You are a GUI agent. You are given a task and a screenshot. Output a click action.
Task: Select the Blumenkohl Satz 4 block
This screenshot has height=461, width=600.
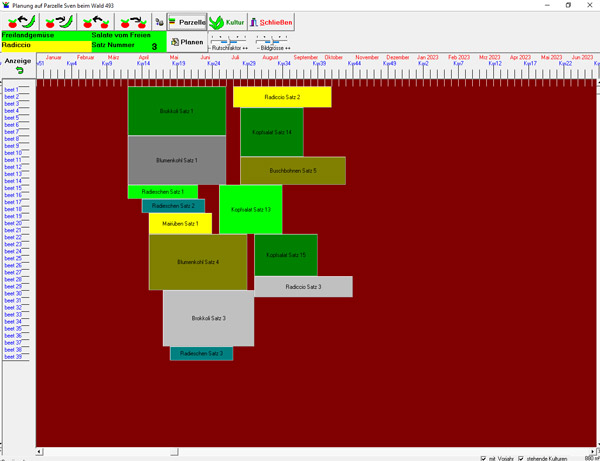(x=198, y=262)
